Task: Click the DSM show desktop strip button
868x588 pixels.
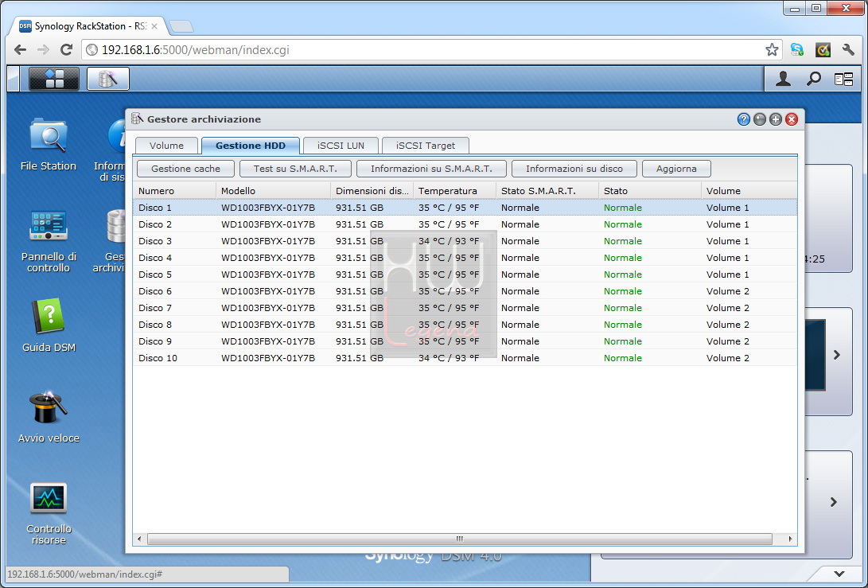Action: pos(14,79)
